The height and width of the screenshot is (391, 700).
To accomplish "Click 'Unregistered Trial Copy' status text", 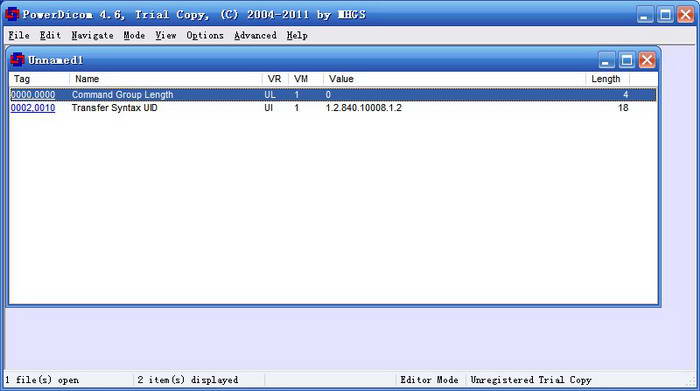I will 531,380.
